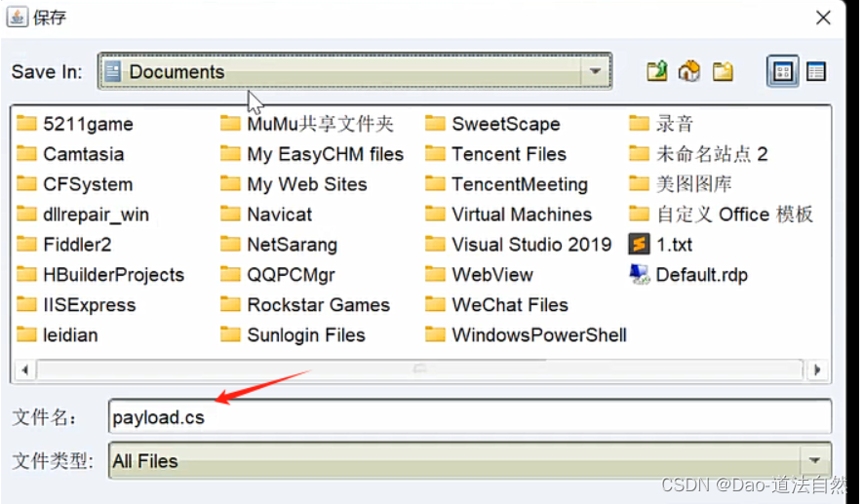Click the Up One Level folder icon
The width and height of the screenshot is (864, 504).
(657, 71)
